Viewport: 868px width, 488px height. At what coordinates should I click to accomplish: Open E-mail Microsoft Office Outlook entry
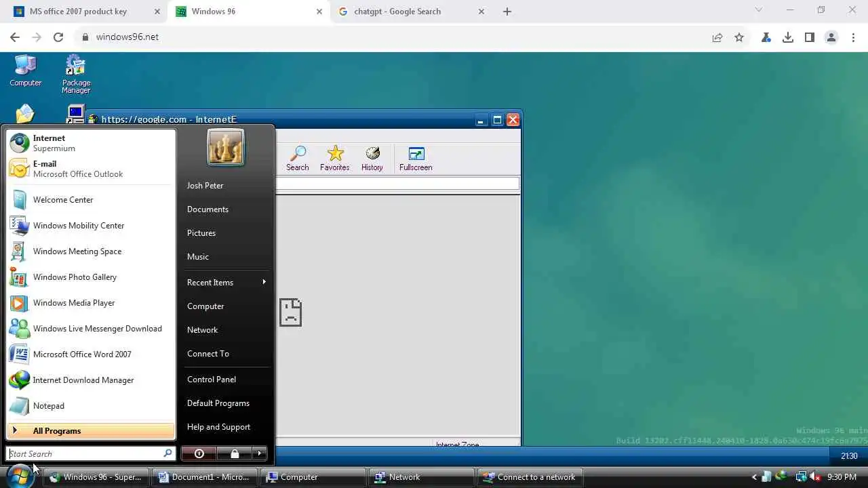point(91,169)
